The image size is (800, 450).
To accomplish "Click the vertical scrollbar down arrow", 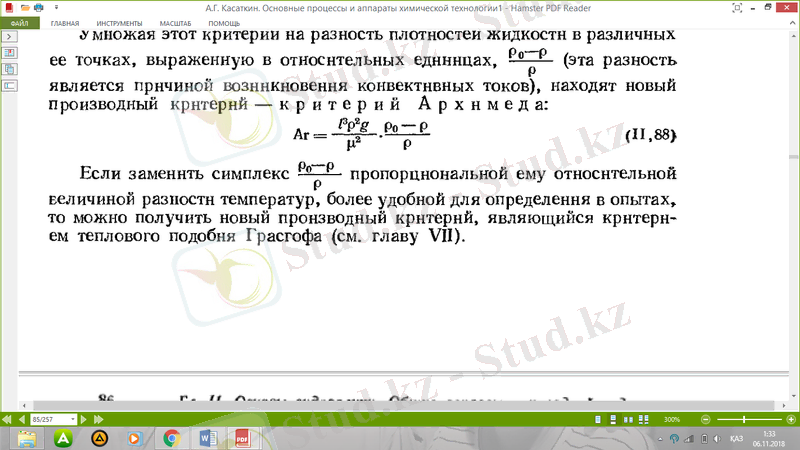I will pyautogui.click(x=793, y=396).
